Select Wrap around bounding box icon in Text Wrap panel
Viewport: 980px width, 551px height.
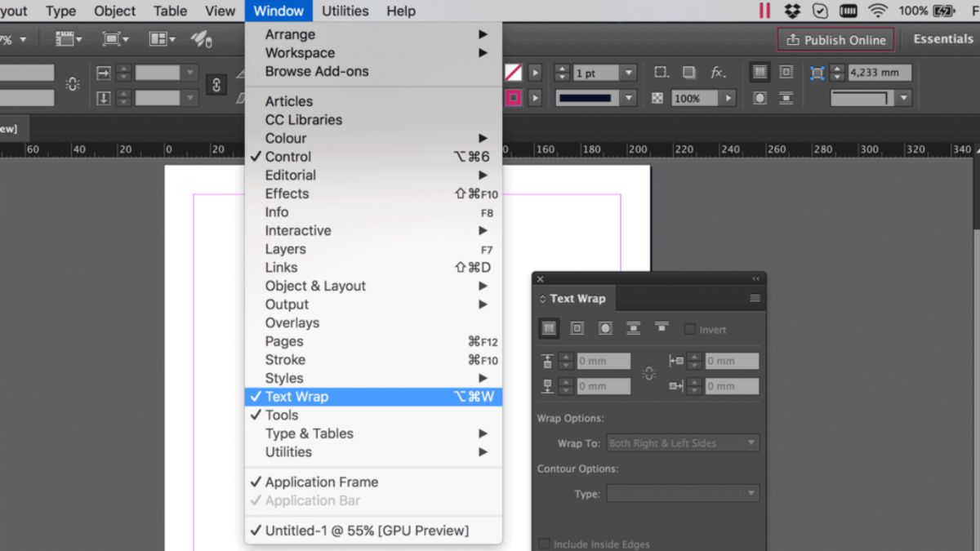pos(577,328)
